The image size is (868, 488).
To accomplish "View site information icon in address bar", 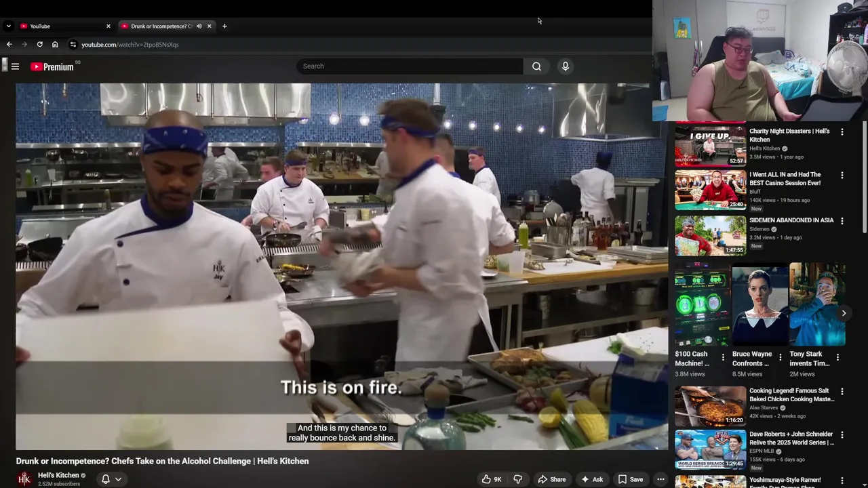I will (x=73, y=45).
